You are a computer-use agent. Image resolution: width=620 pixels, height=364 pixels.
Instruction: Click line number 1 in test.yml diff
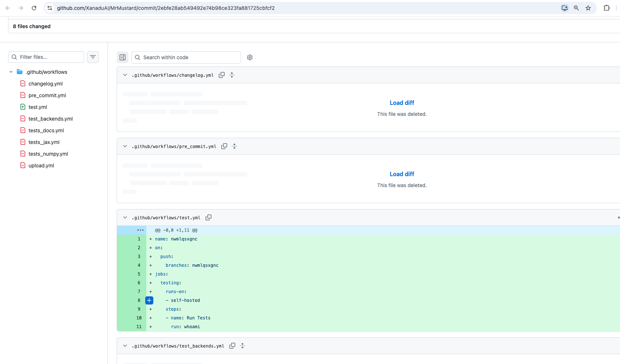139,239
